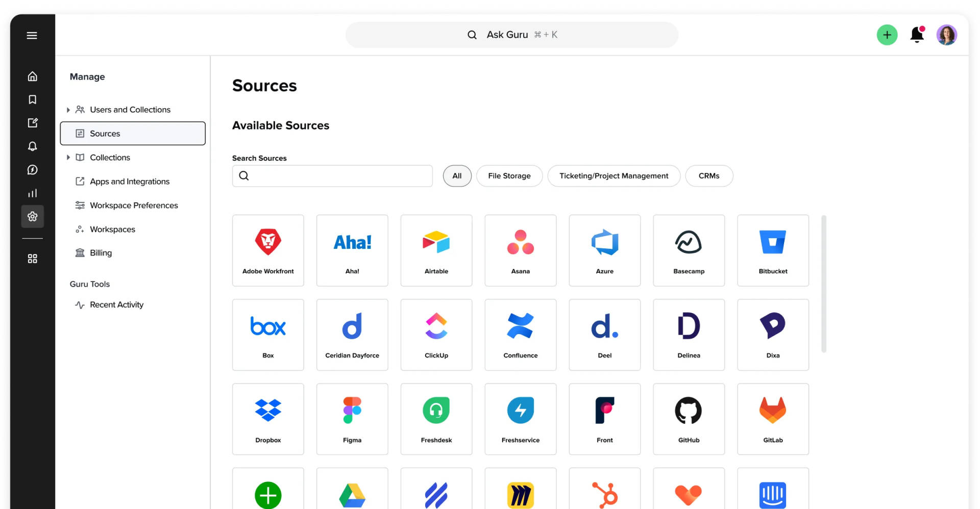This screenshot has height=509, width=980.
Task: Select the Box source card
Action: [x=268, y=335]
